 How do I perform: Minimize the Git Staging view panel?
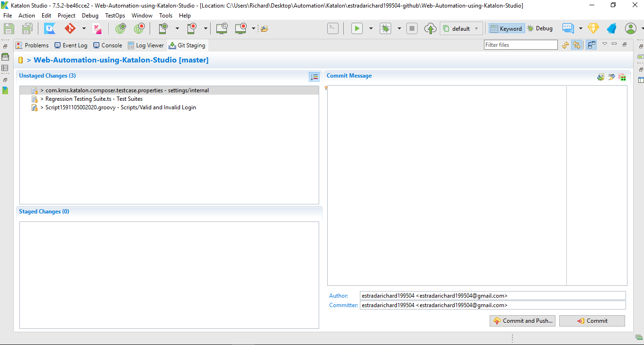614,44
